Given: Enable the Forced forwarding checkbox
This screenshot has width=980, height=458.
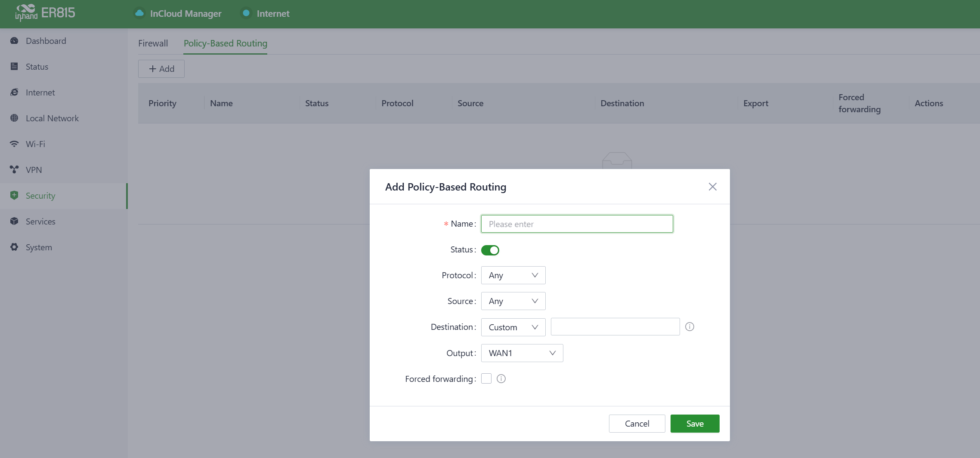Looking at the screenshot, I should [x=486, y=379].
